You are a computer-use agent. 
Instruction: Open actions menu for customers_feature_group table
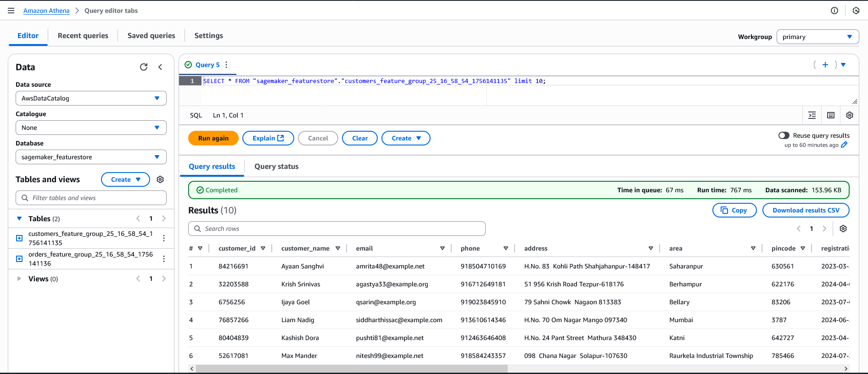tap(164, 238)
